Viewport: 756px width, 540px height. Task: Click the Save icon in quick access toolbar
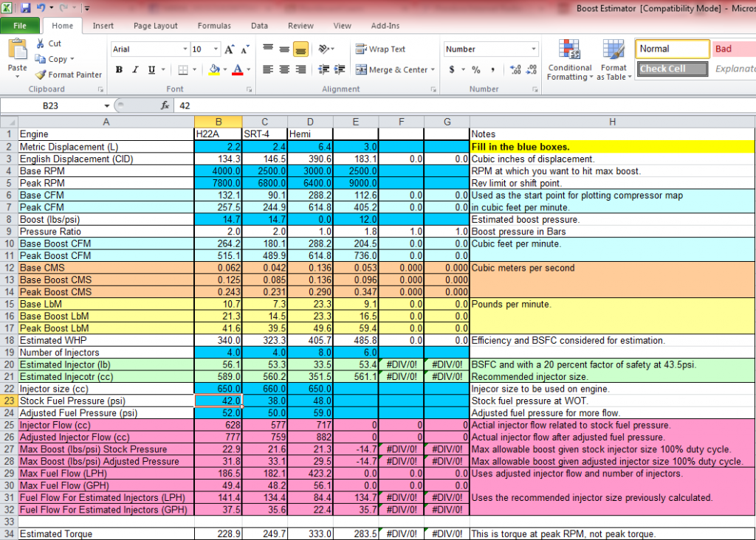26,8
